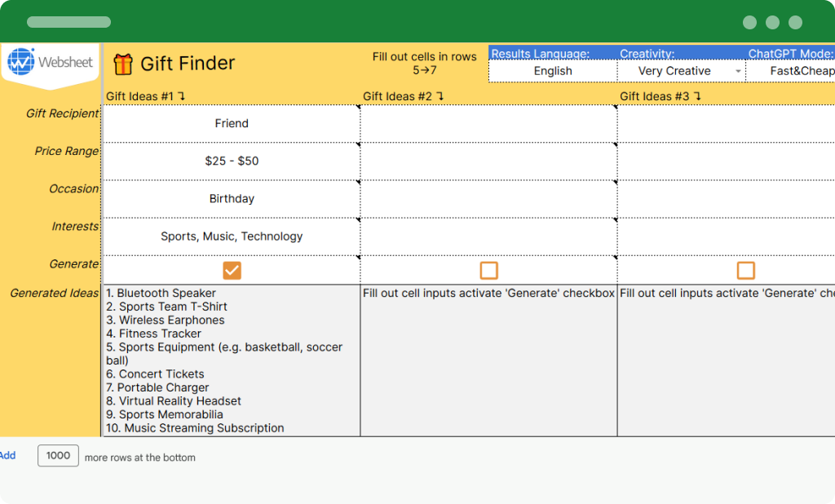Open the Results Language selector set to English
The image size is (835, 504).
(x=552, y=71)
